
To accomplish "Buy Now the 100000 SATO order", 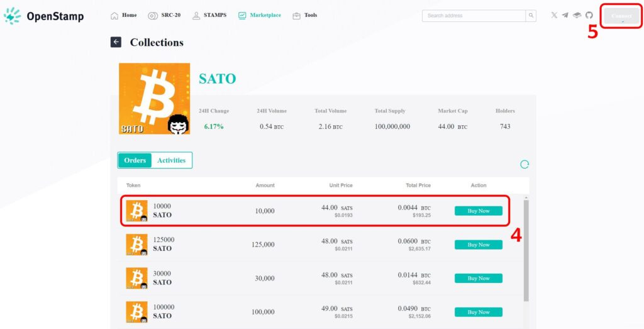I will pyautogui.click(x=479, y=312).
